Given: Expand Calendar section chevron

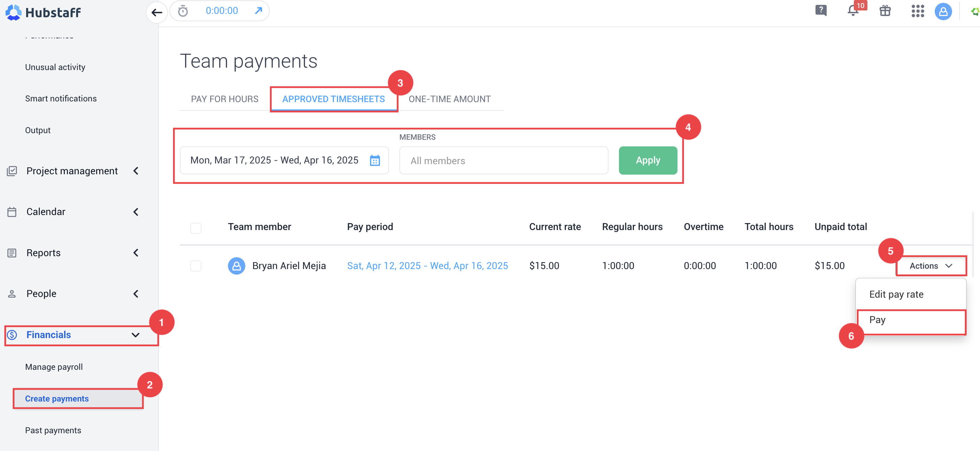Looking at the screenshot, I should pyautogui.click(x=136, y=212).
